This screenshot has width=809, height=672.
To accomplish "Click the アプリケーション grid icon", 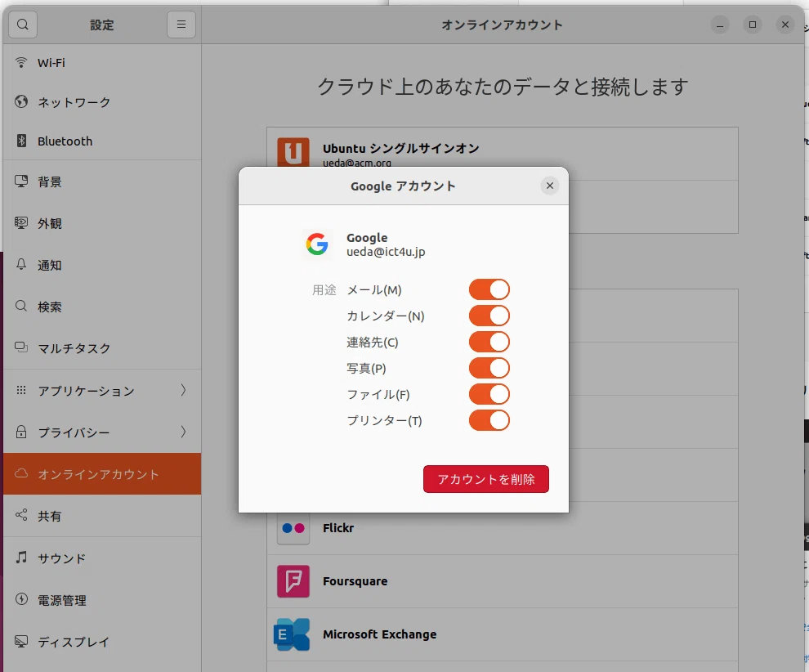I will click(21, 390).
